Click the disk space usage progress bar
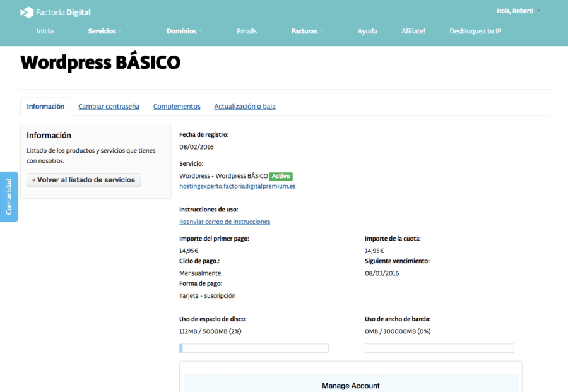Viewport: 568px width, 392px height. tap(254, 348)
